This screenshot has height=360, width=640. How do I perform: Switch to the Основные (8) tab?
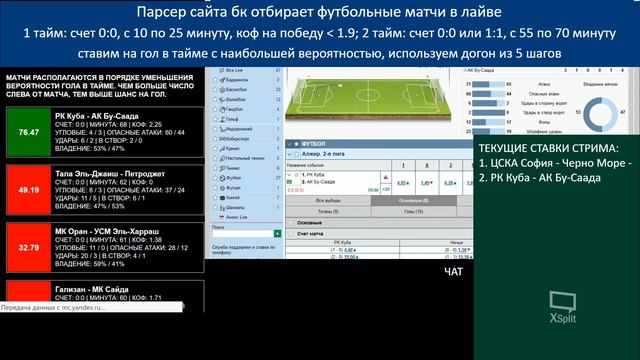click(413, 200)
